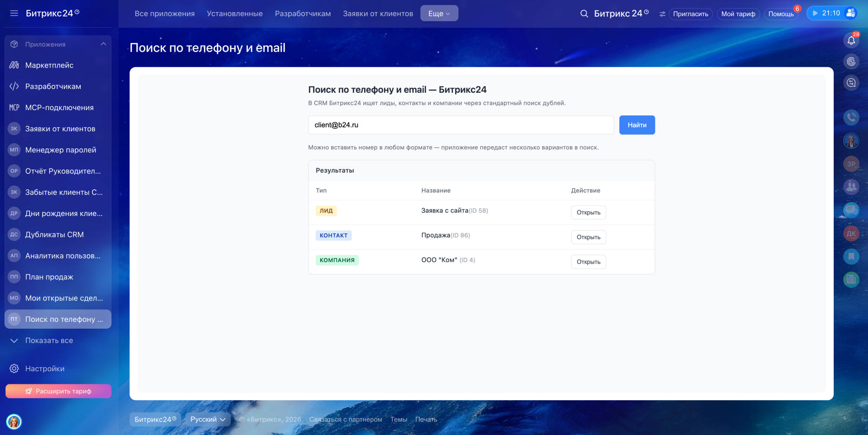Open План продаж app
The image size is (868, 435).
(58, 277)
